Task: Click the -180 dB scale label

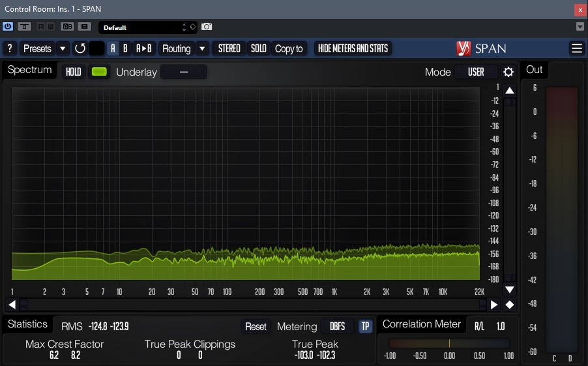Action: (494, 279)
